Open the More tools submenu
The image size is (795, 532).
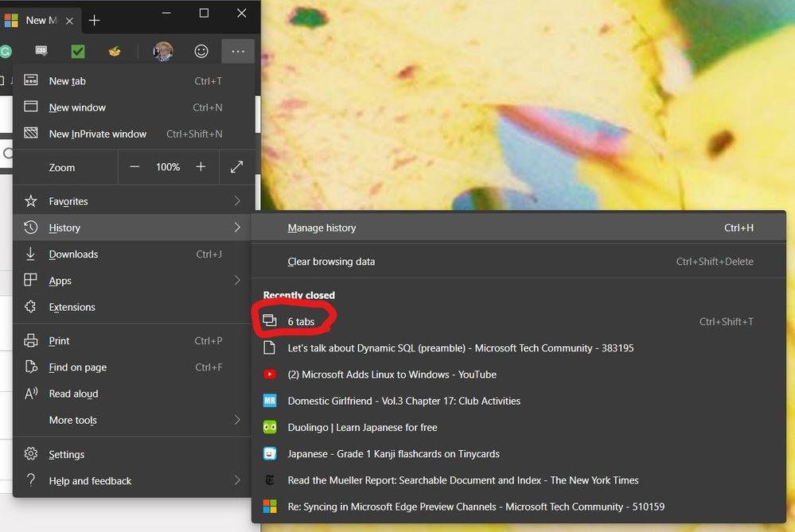(134, 420)
